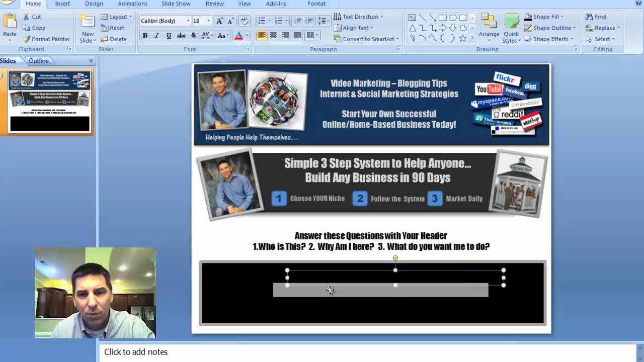Click Find binoculars button
Viewport: 644px width, 362px height.
point(596,17)
